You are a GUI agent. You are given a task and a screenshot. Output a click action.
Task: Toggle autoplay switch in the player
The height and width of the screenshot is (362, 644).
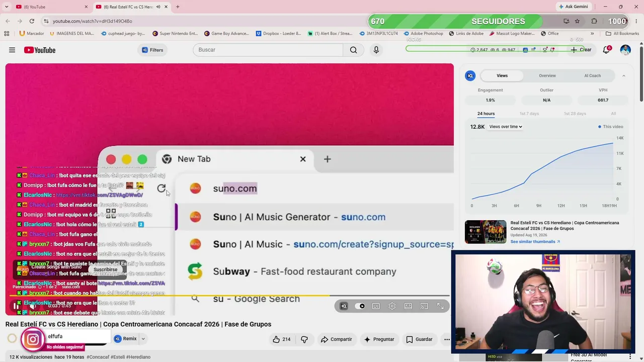click(x=360, y=306)
